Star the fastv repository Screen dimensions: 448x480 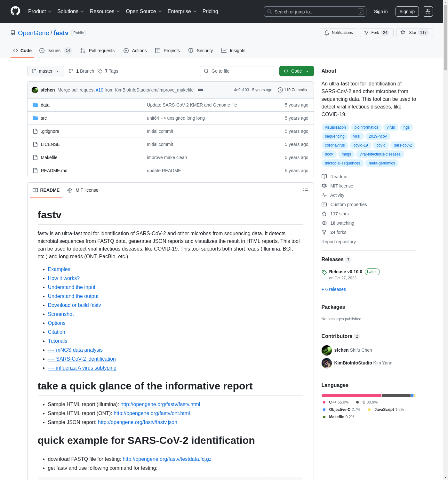pyautogui.click(x=414, y=33)
